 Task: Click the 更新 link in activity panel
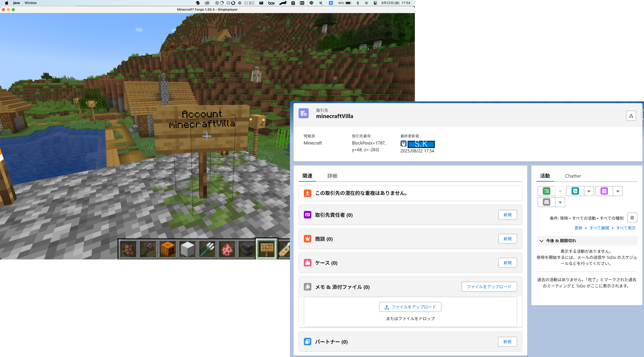[x=579, y=228]
